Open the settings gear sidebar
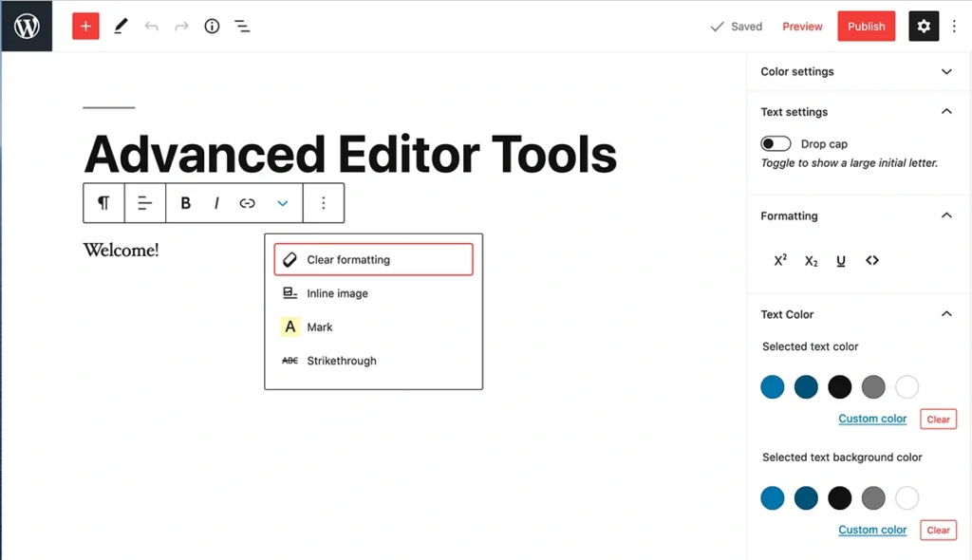Viewport: 972px width, 560px height. point(924,26)
